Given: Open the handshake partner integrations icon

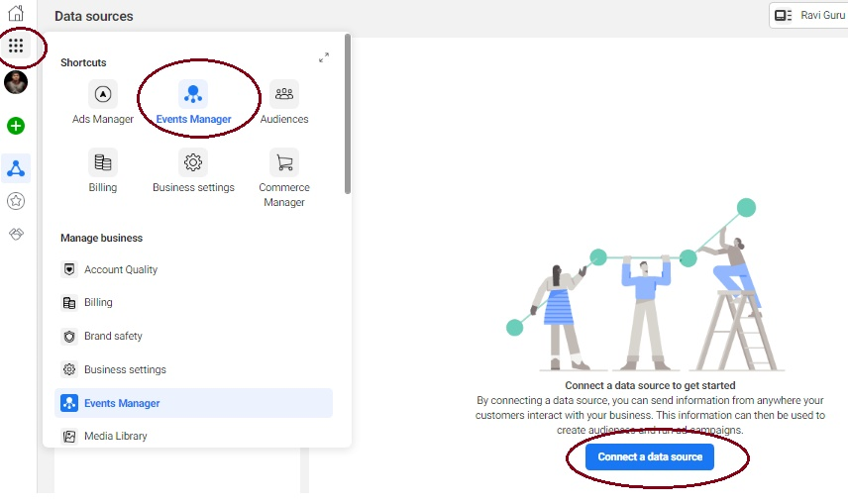Looking at the screenshot, I should (16, 234).
